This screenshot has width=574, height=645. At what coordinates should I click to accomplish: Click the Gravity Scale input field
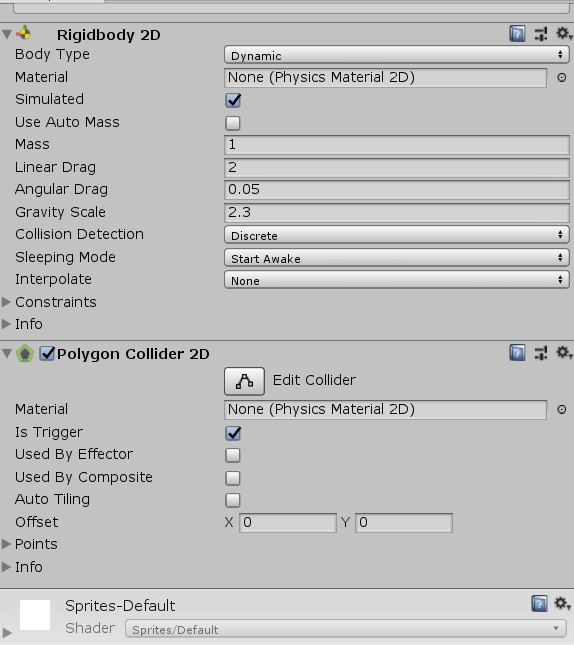pos(397,213)
